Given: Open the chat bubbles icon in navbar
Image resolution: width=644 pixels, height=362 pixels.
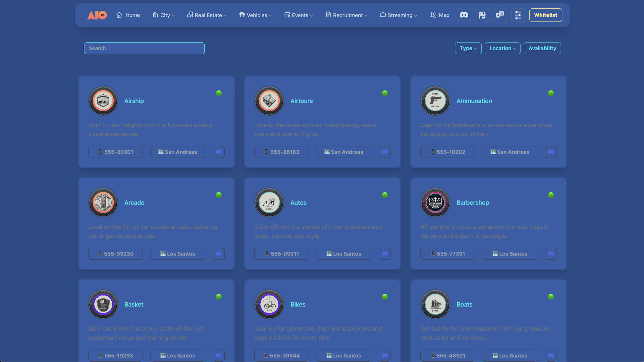Looking at the screenshot, I should pos(500,15).
